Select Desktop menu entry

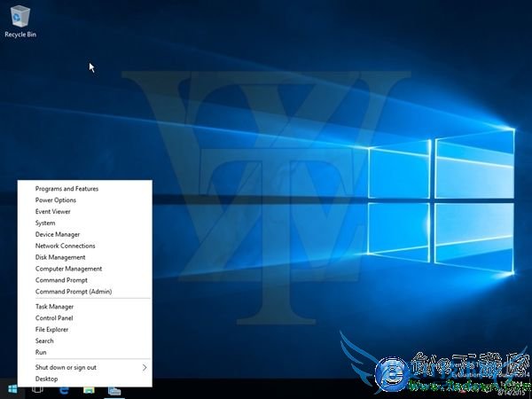[x=85, y=379]
